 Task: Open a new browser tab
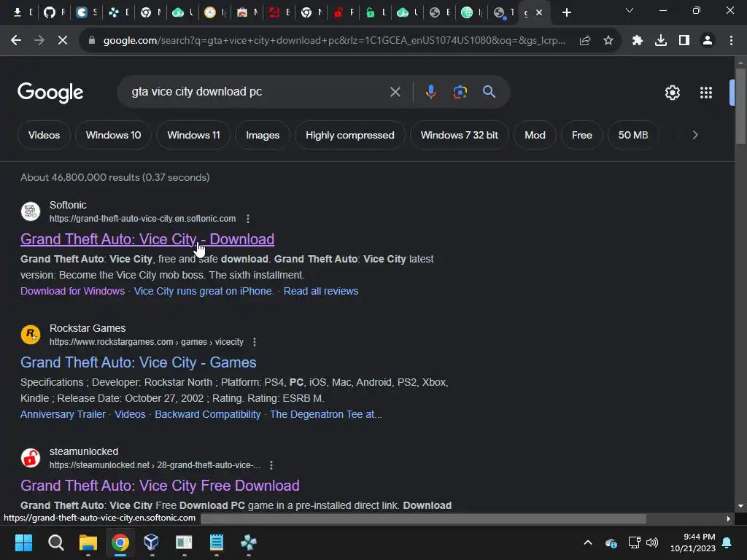pos(566,13)
